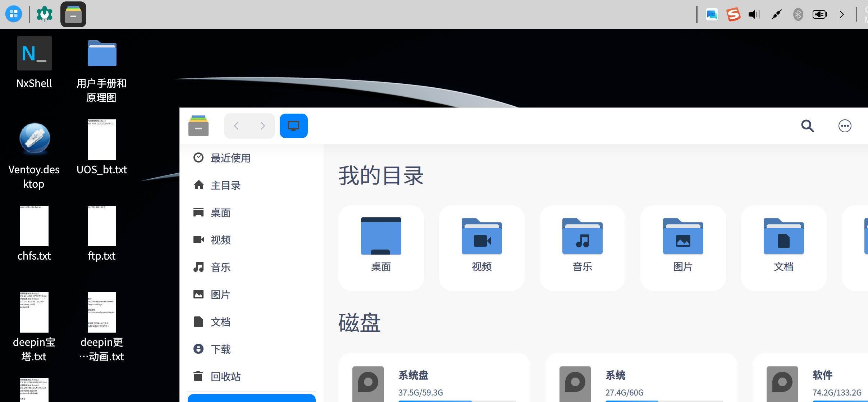Open the 音乐 folder tile
Screen dimensions: 868x402
tap(582, 247)
